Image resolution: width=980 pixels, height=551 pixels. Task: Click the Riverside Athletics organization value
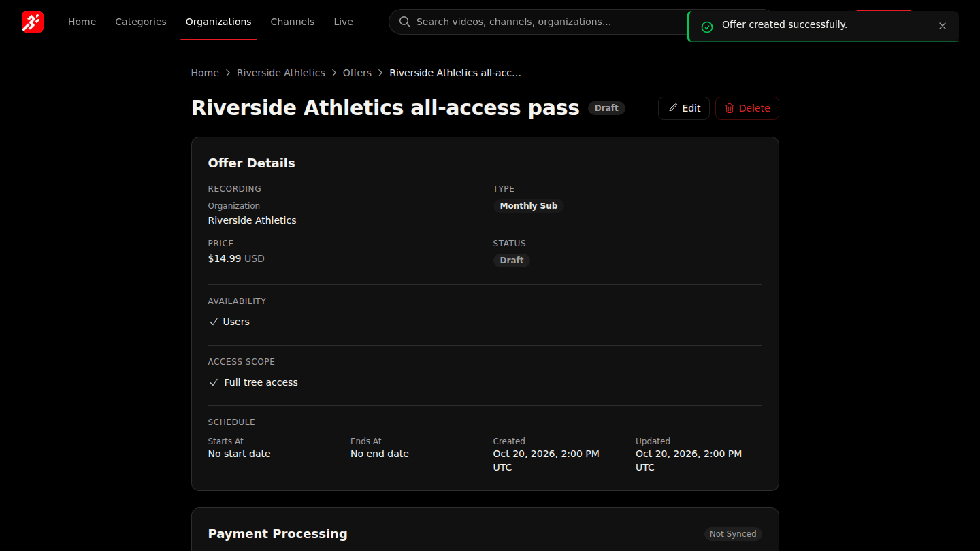(x=252, y=220)
